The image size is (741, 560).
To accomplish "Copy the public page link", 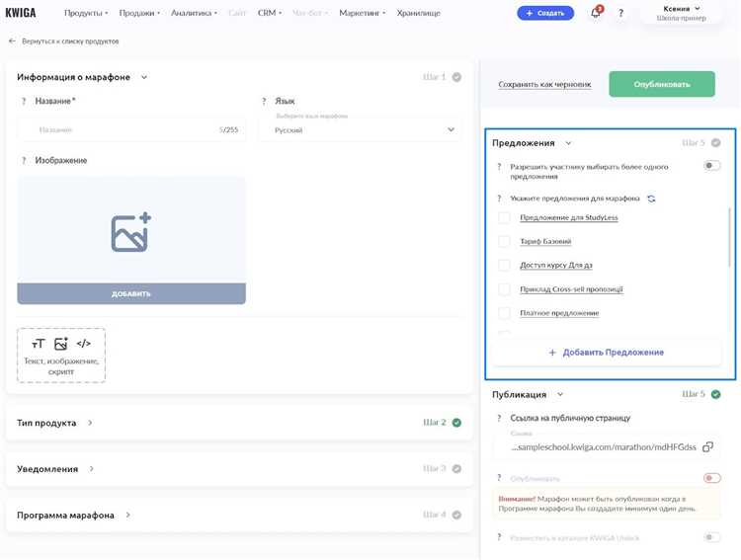I will 707,446.
